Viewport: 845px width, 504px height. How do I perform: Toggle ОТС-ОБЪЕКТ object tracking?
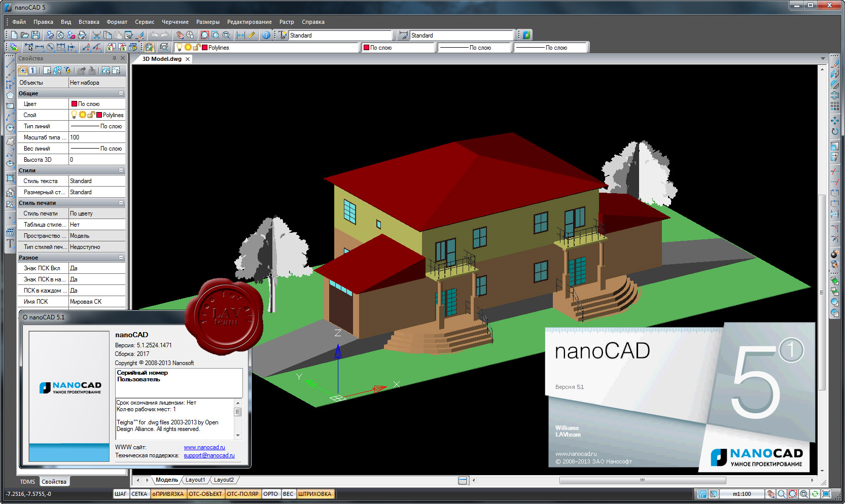(205, 494)
